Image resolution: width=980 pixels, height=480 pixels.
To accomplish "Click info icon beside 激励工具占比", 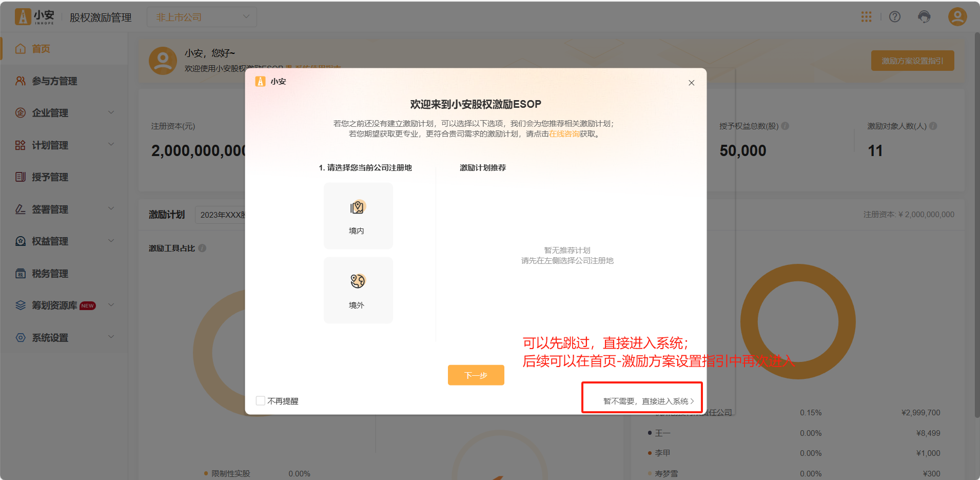I will point(202,248).
